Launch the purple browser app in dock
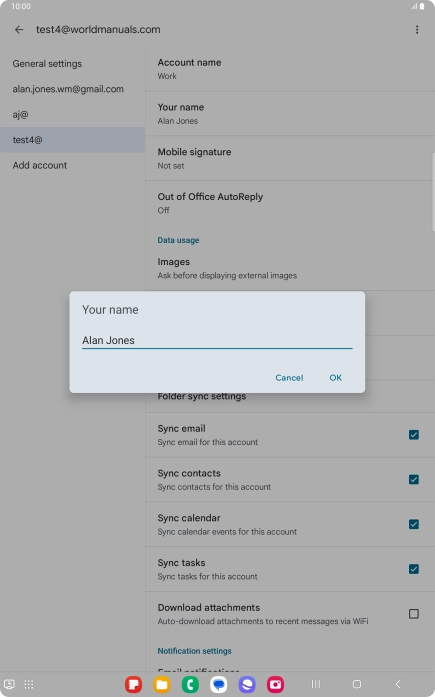 (247, 684)
